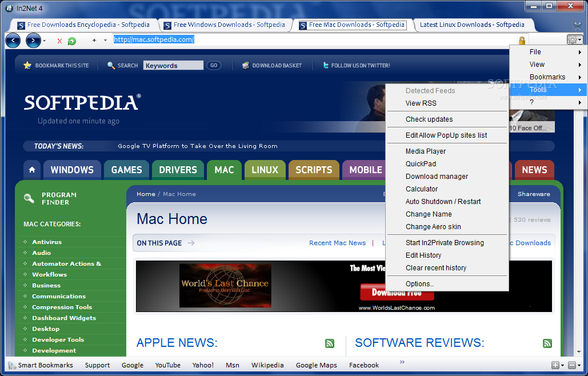Start In2Private Browsing

tap(447, 242)
